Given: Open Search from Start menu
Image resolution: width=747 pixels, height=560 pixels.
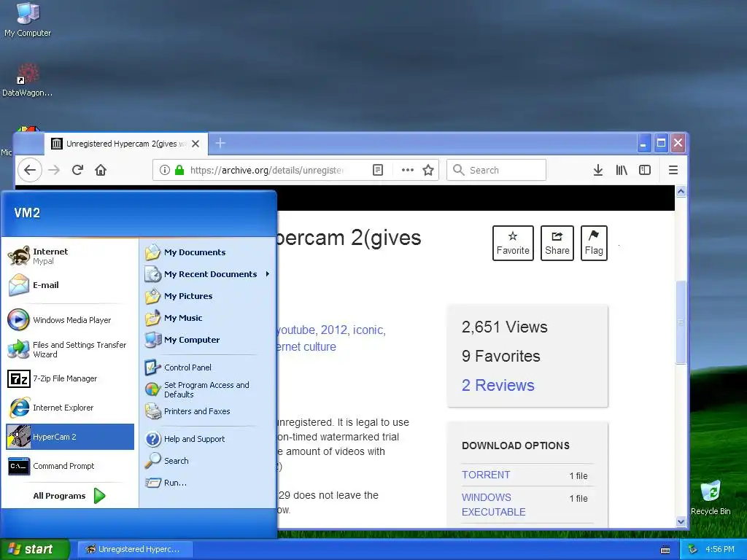Looking at the screenshot, I should tap(207, 461).
